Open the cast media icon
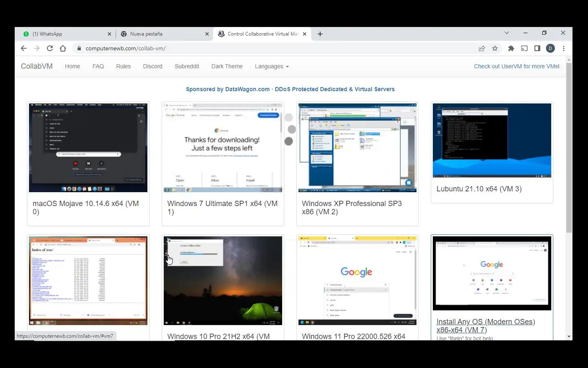The height and width of the screenshot is (368, 588). [x=524, y=48]
